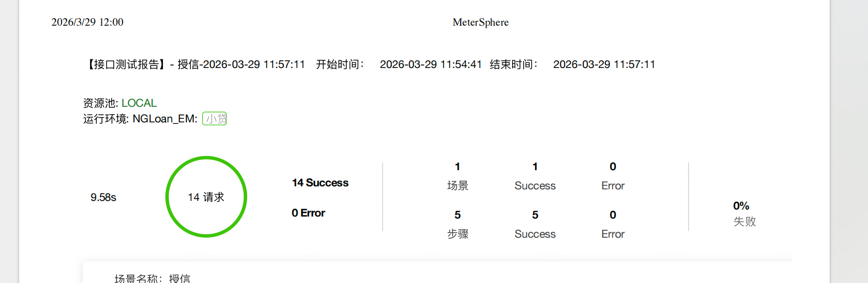Click the 场景 count label

[458, 186]
